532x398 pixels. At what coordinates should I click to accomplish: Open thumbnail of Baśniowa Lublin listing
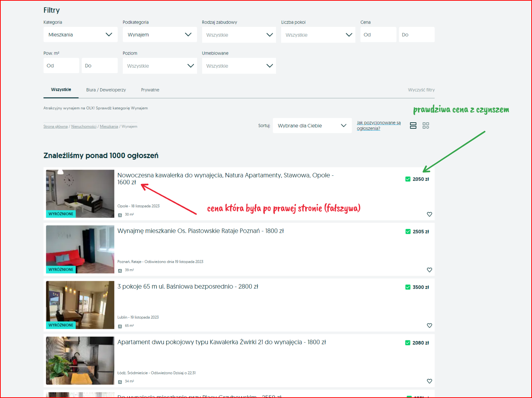80,305
